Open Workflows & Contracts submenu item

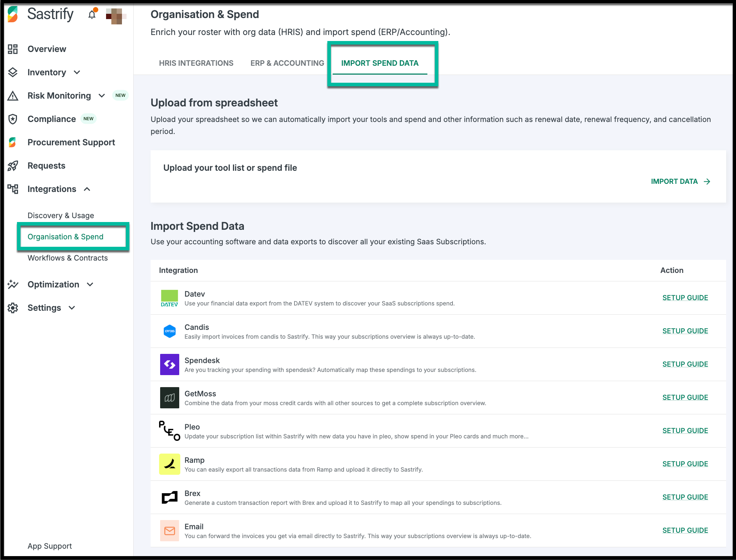(x=68, y=258)
